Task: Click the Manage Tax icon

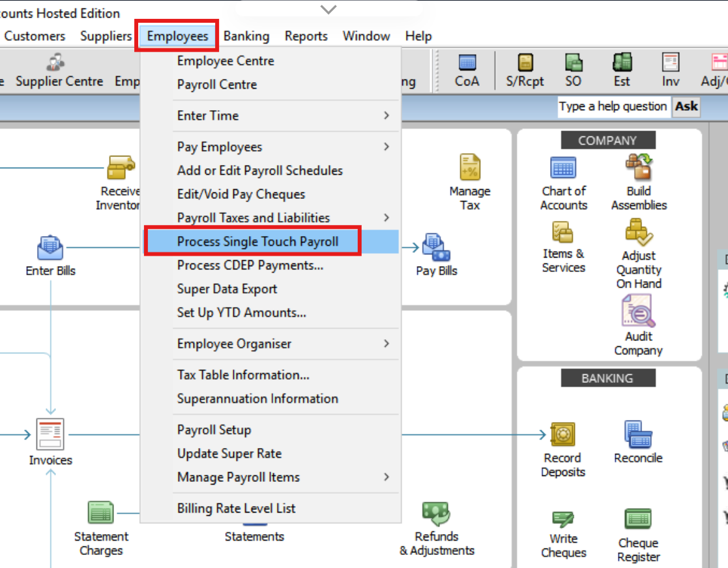Action: point(470,167)
